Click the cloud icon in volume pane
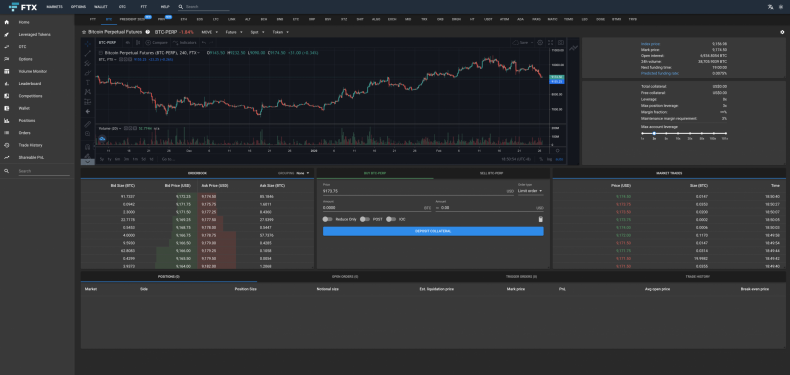Viewport: 790px width, 375px height. point(102,139)
